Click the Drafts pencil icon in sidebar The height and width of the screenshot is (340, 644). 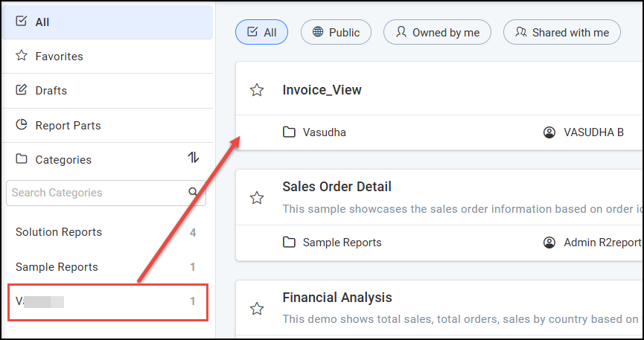coord(22,91)
